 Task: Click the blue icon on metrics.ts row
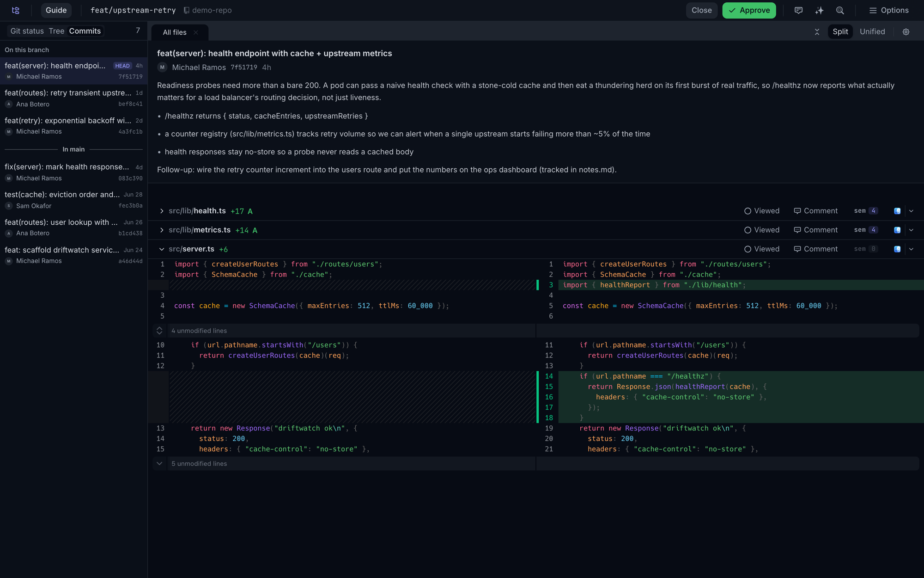897,230
